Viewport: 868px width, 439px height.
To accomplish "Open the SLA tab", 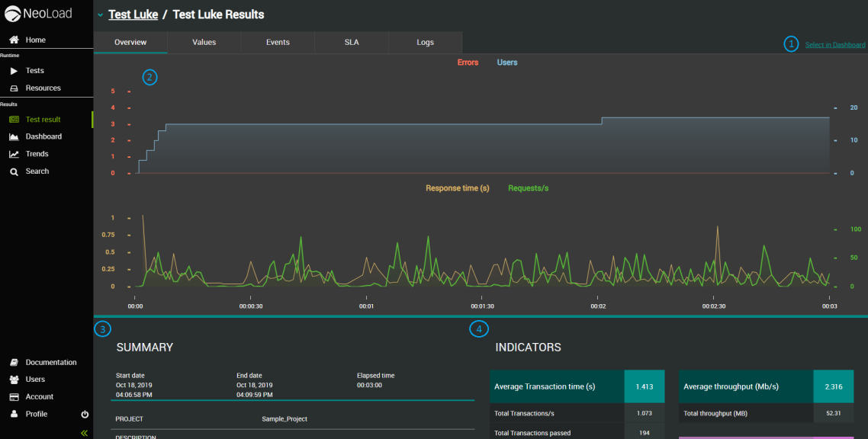I will pos(352,43).
